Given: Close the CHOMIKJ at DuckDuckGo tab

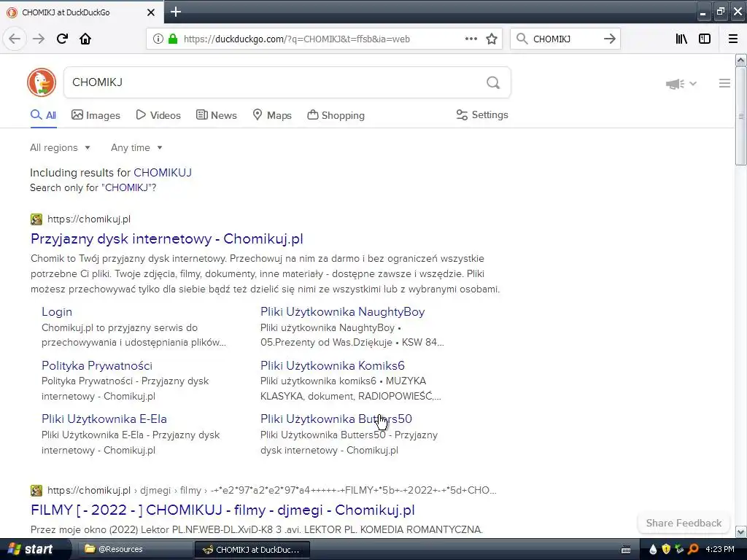Looking at the screenshot, I should pos(151,12).
